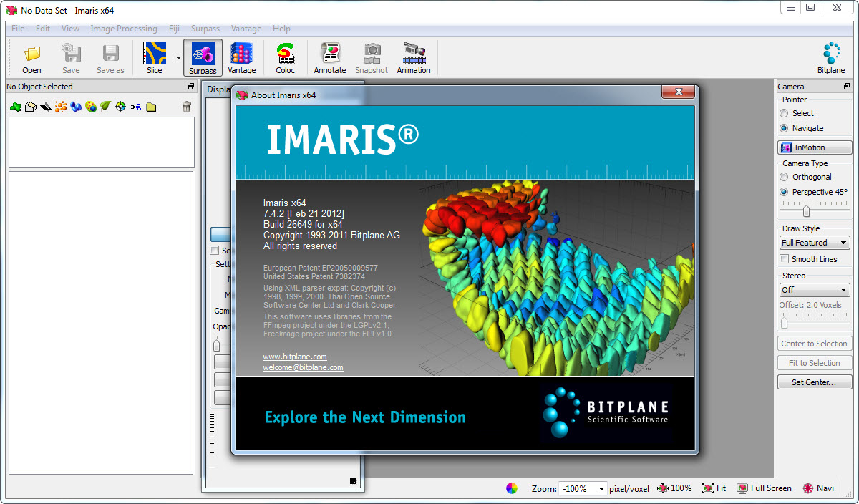Open the Edit menu

[x=43, y=29]
